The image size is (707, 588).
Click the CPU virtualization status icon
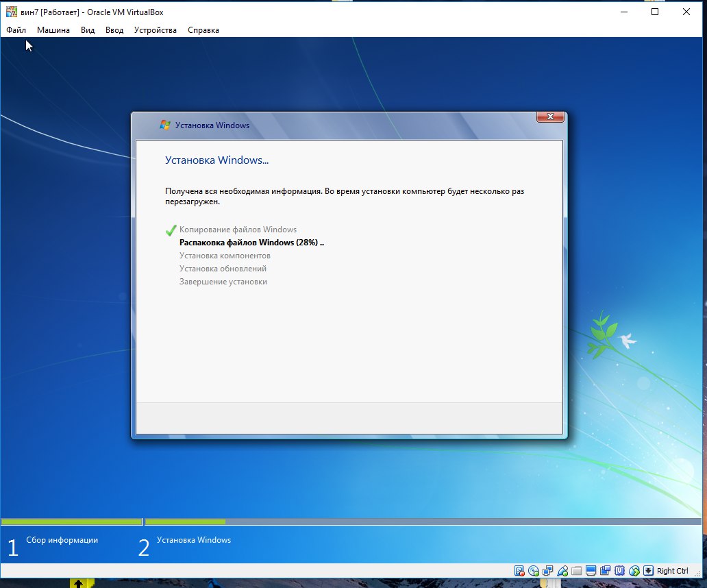click(620, 571)
